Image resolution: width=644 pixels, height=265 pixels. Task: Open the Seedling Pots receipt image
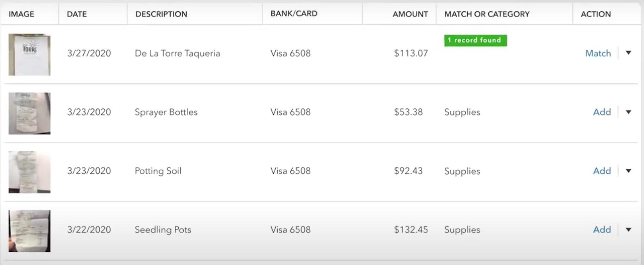click(29, 231)
